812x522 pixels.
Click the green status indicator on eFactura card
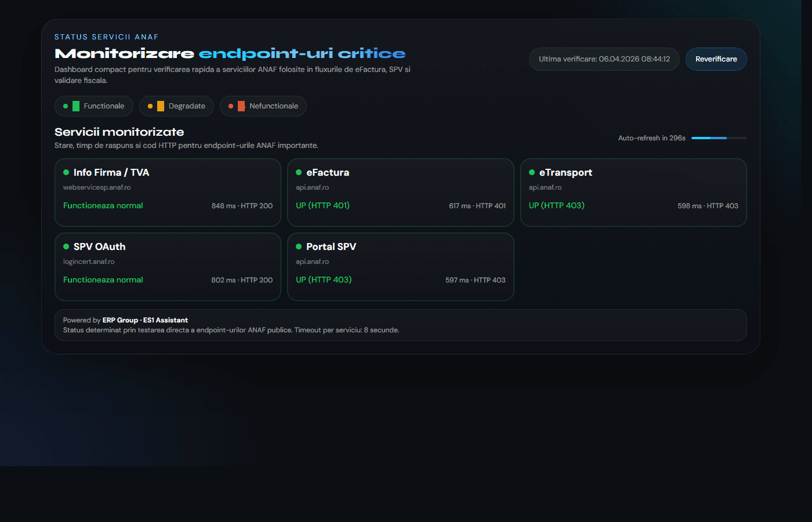pyautogui.click(x=298, y=172)
